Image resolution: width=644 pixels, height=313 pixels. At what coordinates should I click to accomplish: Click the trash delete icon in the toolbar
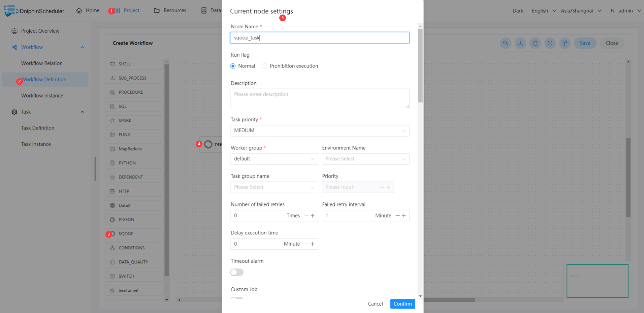535,43
